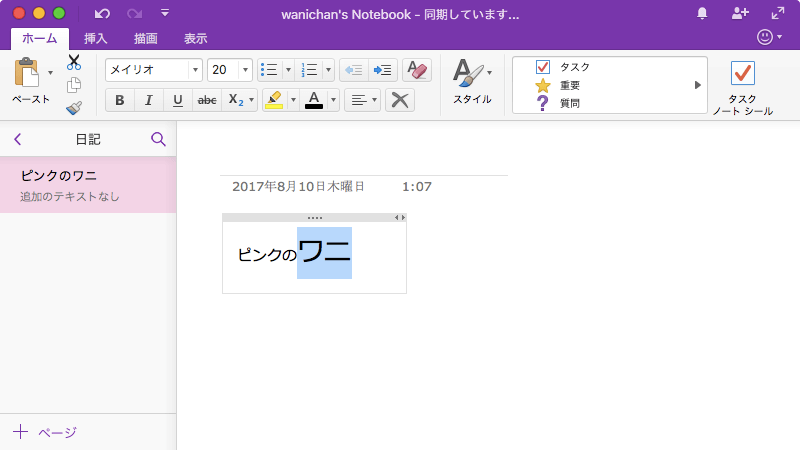Open the highlight color dropdown arrow
This screenshot has width=800, height=450.
pyautogui.click(x=293, y=100)
